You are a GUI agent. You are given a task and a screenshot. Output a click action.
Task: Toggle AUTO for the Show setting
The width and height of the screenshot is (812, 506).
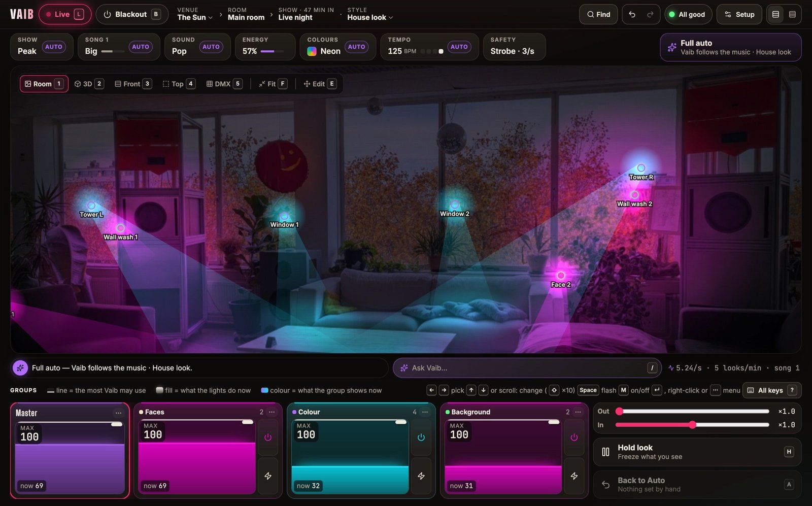click(x=54, y=47)
